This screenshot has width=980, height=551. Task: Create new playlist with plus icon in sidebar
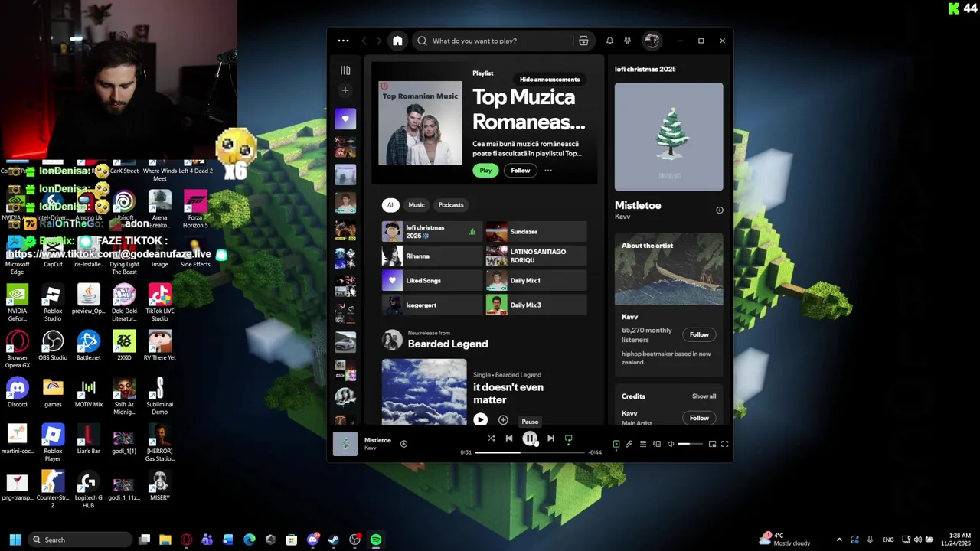pos(345,90)
